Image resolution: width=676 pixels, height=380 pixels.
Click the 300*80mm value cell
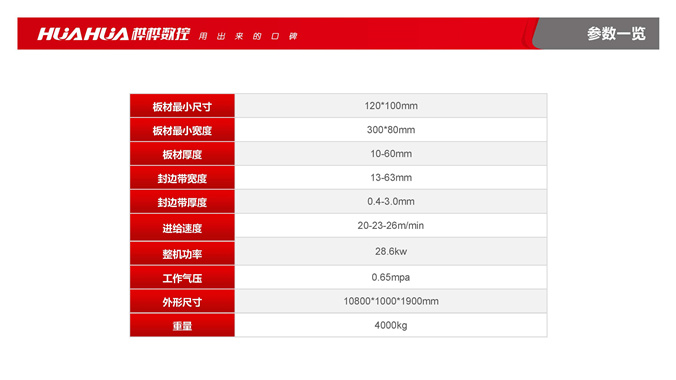391,130
